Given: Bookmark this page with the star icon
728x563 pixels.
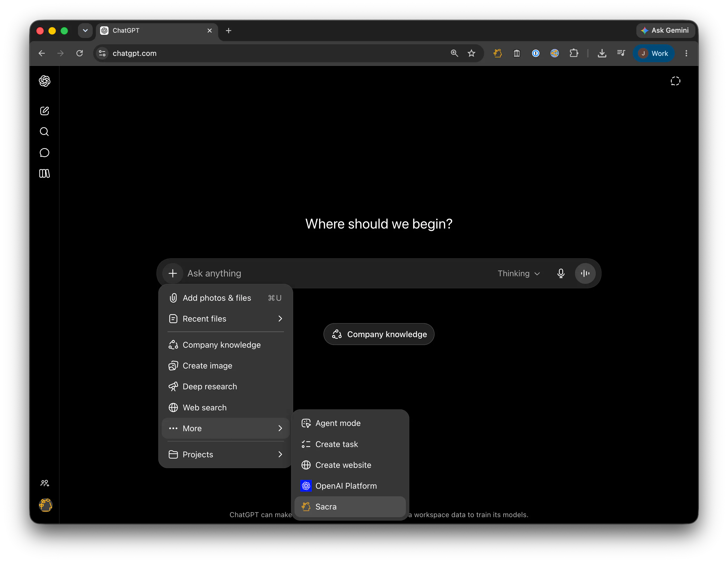Looking at the screenshot, I should tap(471, 53).
